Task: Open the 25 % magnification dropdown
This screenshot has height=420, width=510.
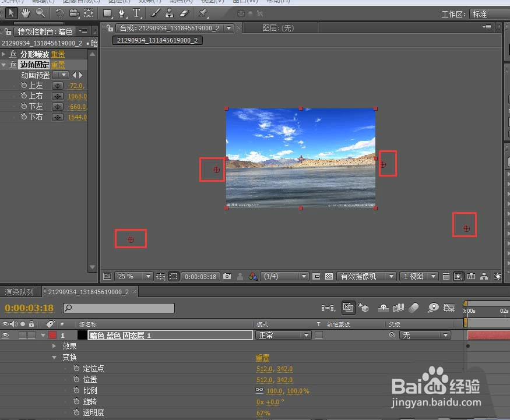Action: click(x=134, y=276)
